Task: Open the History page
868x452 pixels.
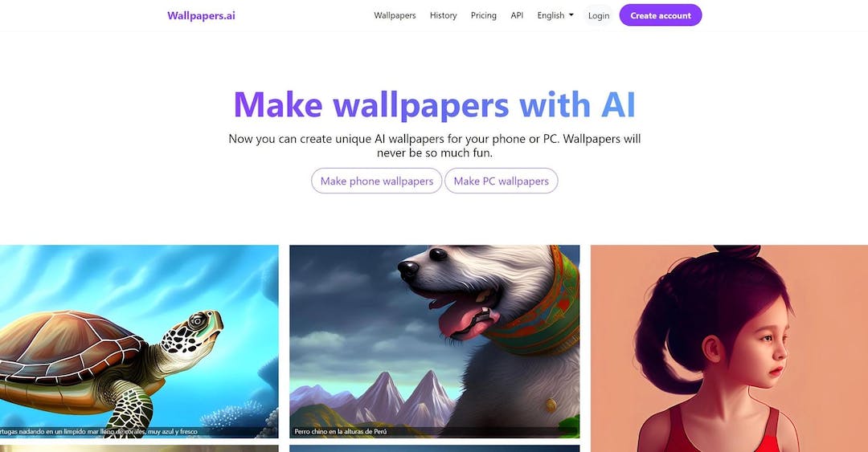Action: [444, 15]
